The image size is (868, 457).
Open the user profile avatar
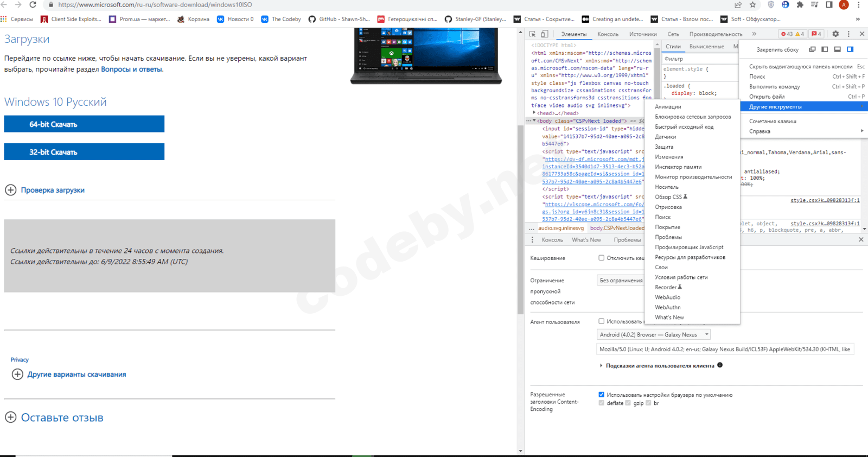844,5
